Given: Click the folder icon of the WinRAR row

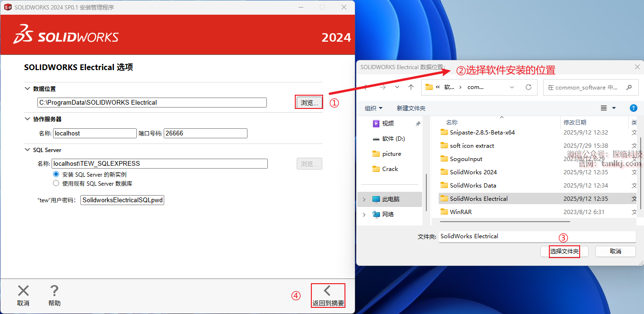Looking at the screenshot, I should click(x=444, y=212).
